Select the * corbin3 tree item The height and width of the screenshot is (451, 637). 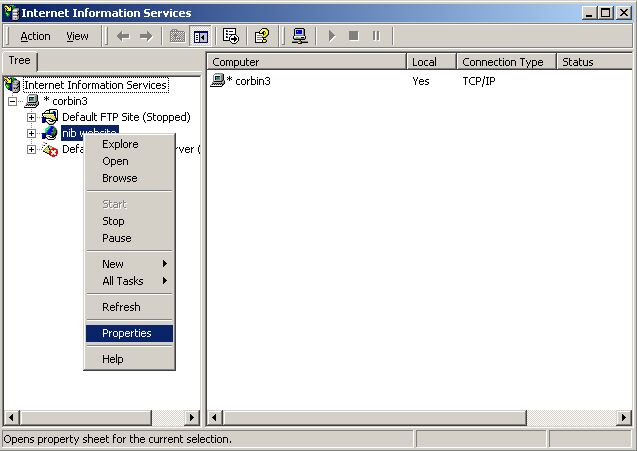(65, 101)
